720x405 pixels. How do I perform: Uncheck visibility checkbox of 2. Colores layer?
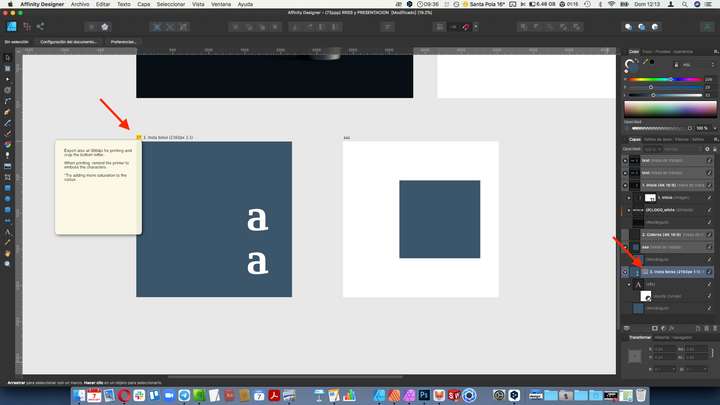709,235
